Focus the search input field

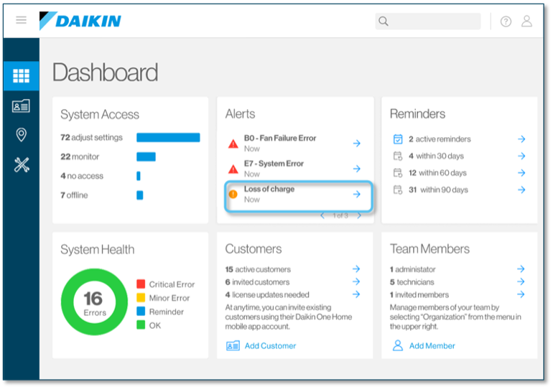coord(428,22)
